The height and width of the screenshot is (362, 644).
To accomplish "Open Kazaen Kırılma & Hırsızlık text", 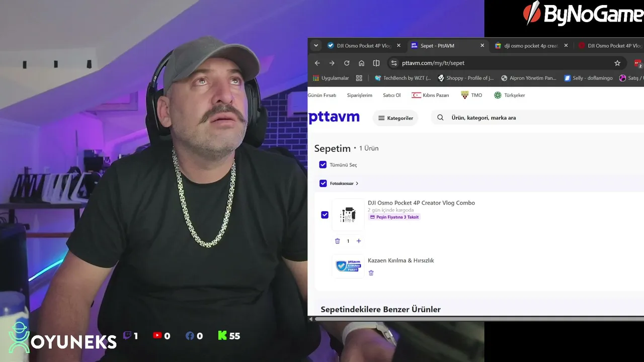I will (400, 260).
